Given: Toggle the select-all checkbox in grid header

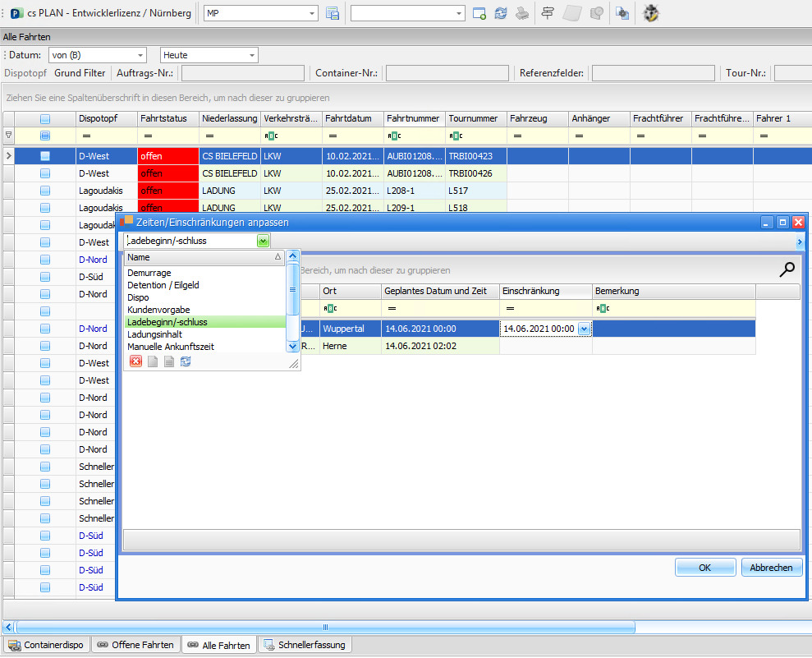Looking at the screenshot, I should point(45,119).
